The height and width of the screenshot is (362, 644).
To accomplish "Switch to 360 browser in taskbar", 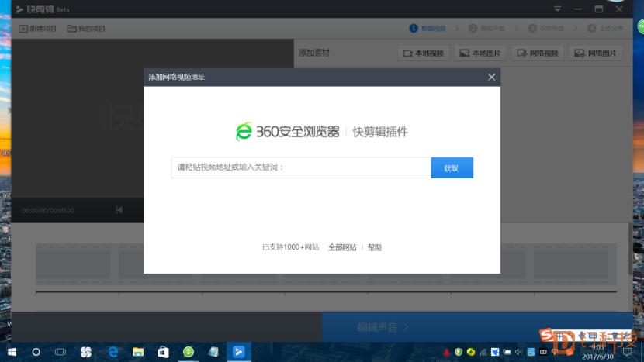I will coord(188,352).
